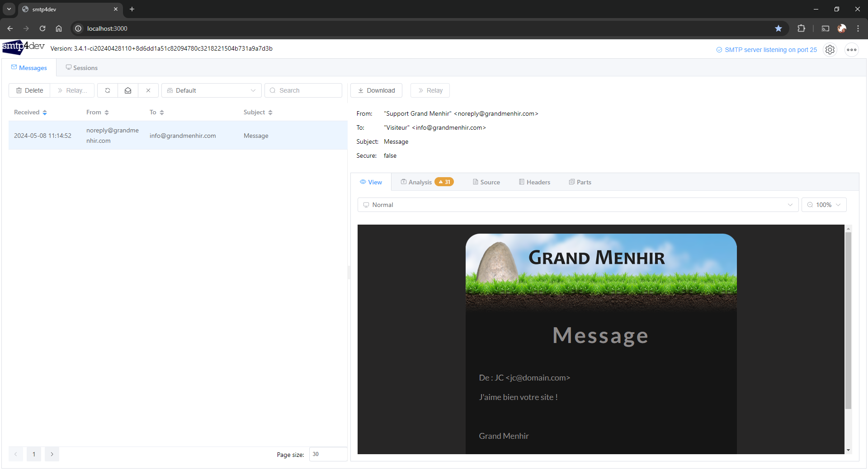
Task: Click SMTP server listening on port 25
Action: 767,50
